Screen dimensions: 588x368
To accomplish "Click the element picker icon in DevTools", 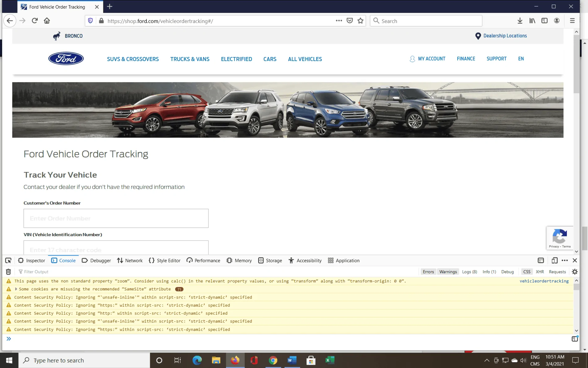I will pyautogui.click(x=8, y=261).
